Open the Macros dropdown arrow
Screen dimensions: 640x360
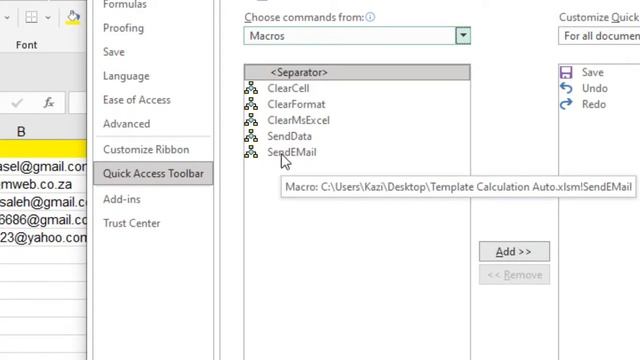pyautogui.click(x=463, y=36)
